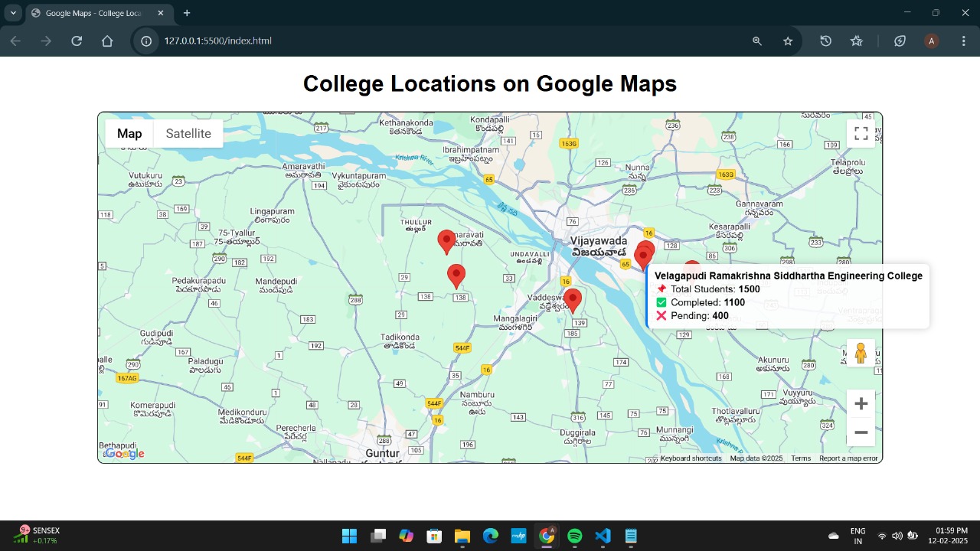Open Keyboard shortcuts link on map
Viewport: 980px width, 551px height.
click(691, 458)
